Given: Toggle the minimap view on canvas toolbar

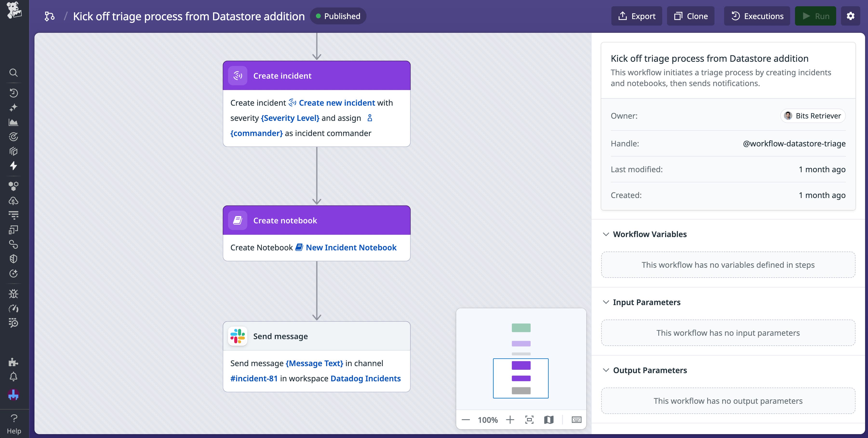Looking at the screenshot, I should [549, 419].
